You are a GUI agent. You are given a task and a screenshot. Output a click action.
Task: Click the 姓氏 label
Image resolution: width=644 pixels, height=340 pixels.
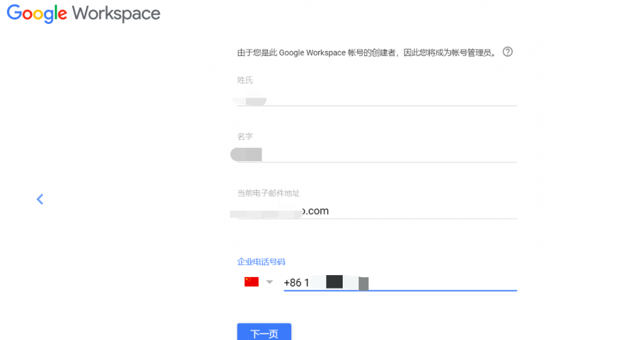(x=245, y=80)
